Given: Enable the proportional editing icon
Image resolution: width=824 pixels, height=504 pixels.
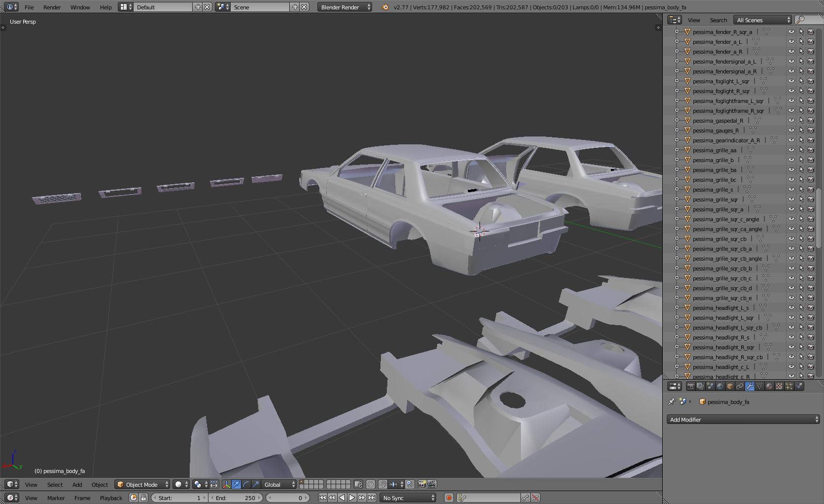Looking at the screenshot, I should 371,485.
